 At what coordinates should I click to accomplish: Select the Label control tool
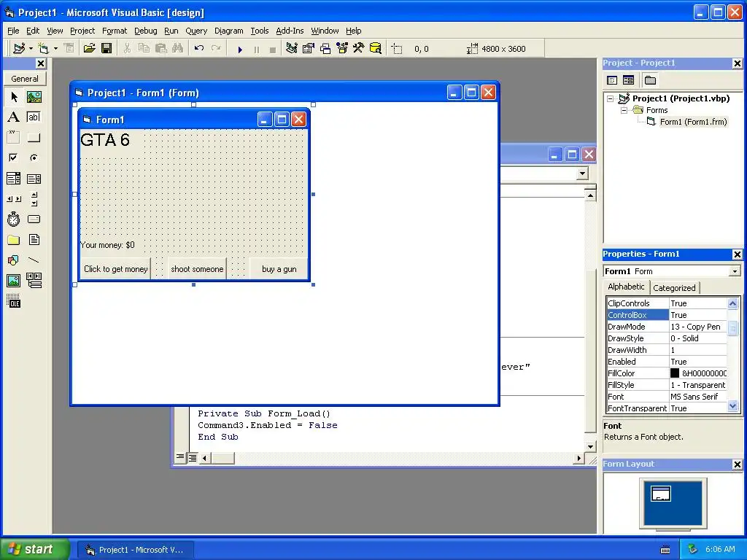click(14, 117)
